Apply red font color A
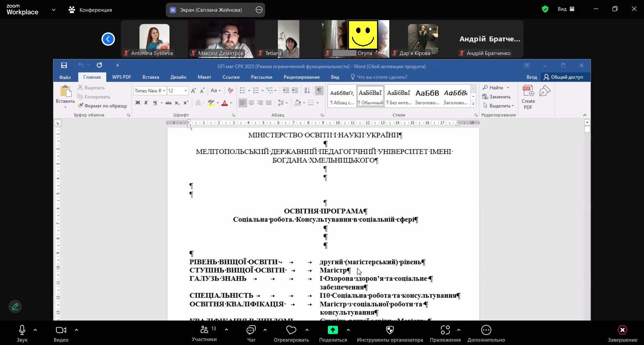This screenshot has width=644, height=345. (x=225, y=103)
